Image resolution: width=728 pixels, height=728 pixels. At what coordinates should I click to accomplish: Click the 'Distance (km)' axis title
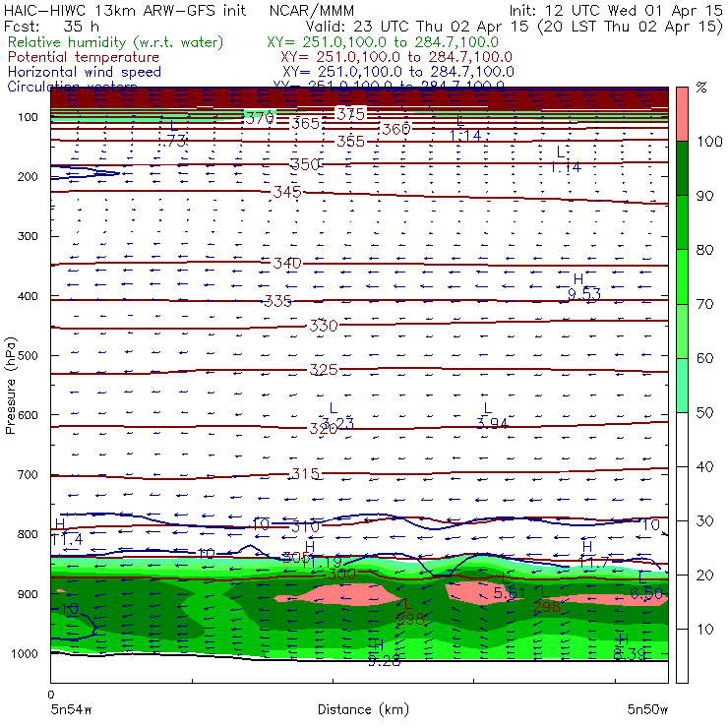pos(363,709)
